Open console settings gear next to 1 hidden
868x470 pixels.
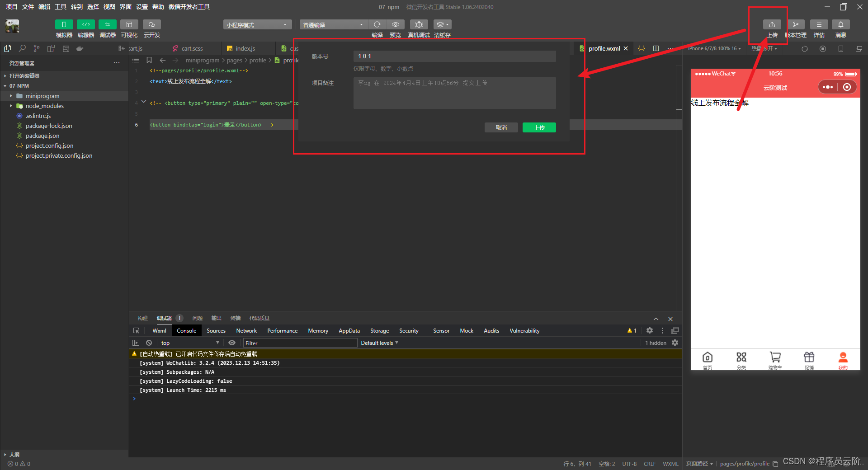(675, 343)
